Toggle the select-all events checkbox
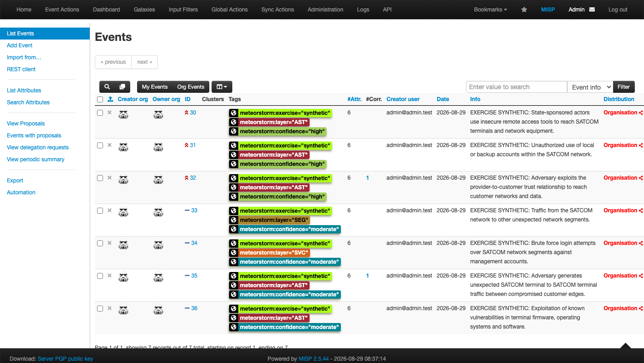This screenshot has height=363, width=644. (100, 99)
